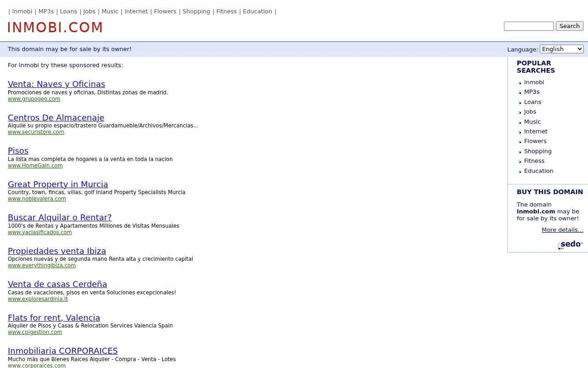The height and width of the screenshot is (368, 588).
Task: Open Flats for rent, Valencia result
Action: point(54,318)
